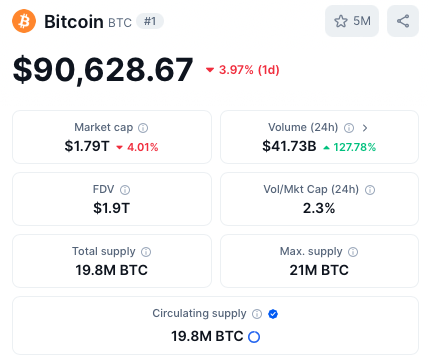The image size is (429, 362).
Task: Click the blue verified checkmark badge
Action: pos(273,314)
